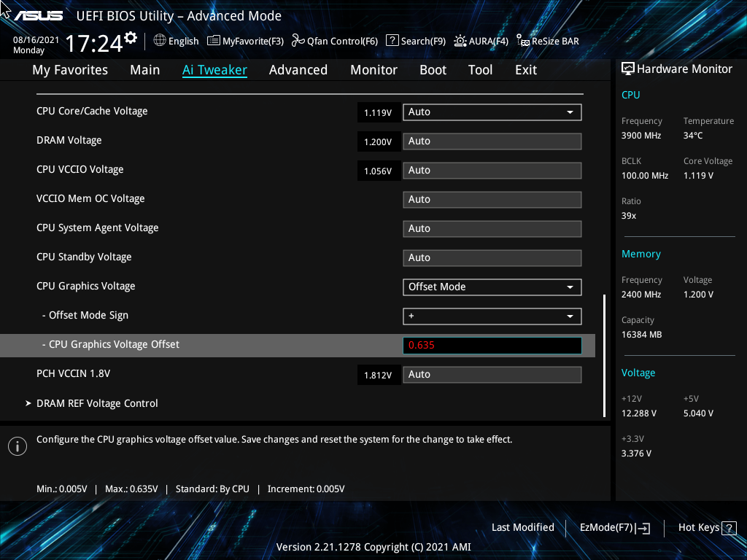Click the Hot Keys question mark icon
747x560 pixels.
click(729, 528)
